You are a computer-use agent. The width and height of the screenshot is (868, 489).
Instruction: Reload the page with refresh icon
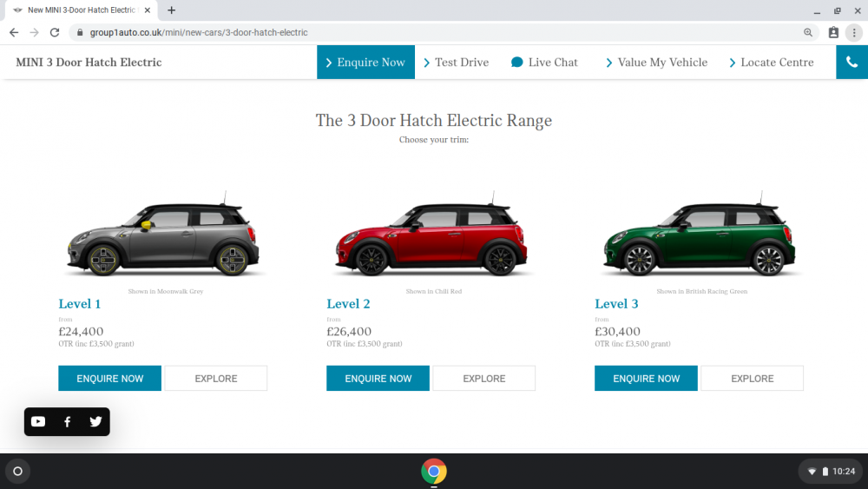(x=54, y=33)
